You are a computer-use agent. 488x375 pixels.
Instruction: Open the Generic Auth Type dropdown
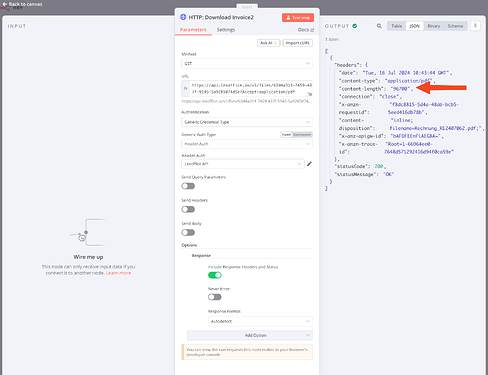point(247,144)
